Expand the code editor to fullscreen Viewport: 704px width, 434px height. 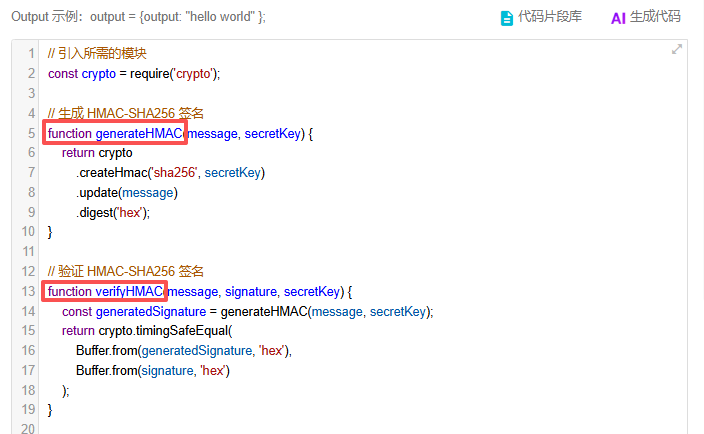677,49
